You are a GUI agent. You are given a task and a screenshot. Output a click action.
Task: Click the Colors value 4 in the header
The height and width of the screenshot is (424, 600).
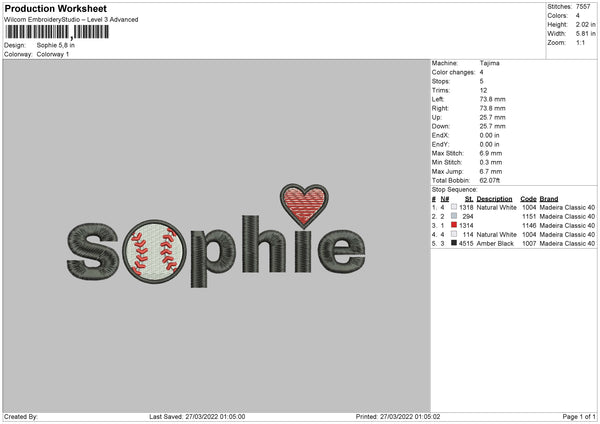pos(577,16)
